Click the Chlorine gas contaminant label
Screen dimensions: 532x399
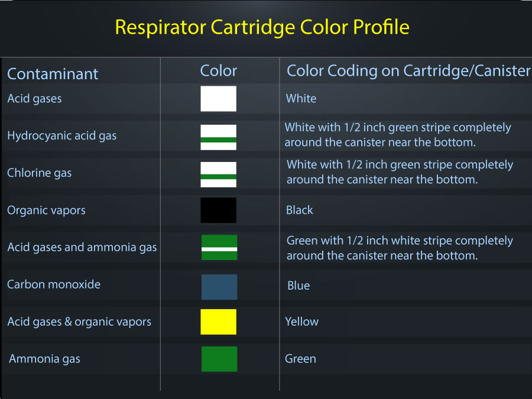tap(40, 173)
